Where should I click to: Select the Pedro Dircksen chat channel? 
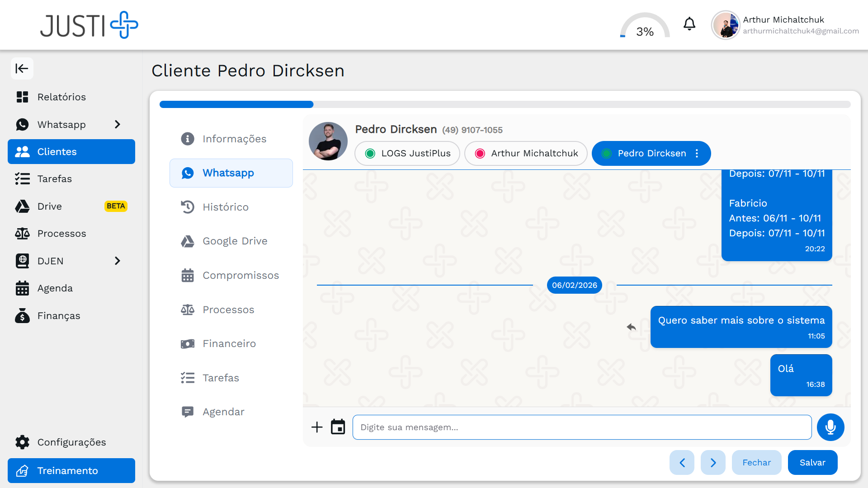click(644, 154)
